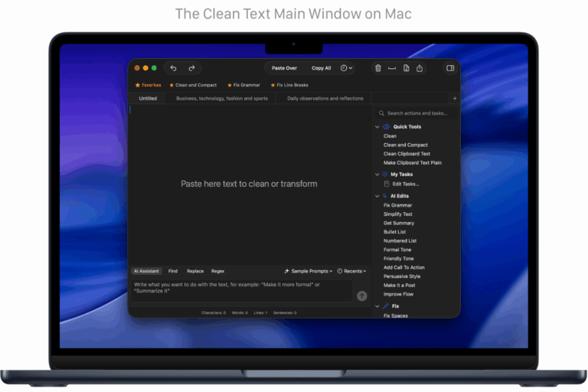The height and width of the screenshot is (392, 588).
Task: Click the Lines: 1 status entry
Action: (x=260, y=313)
